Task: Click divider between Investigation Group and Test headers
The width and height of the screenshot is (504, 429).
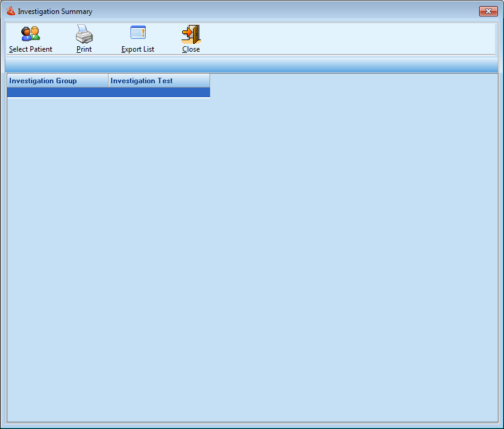Action: pos(108,81)
